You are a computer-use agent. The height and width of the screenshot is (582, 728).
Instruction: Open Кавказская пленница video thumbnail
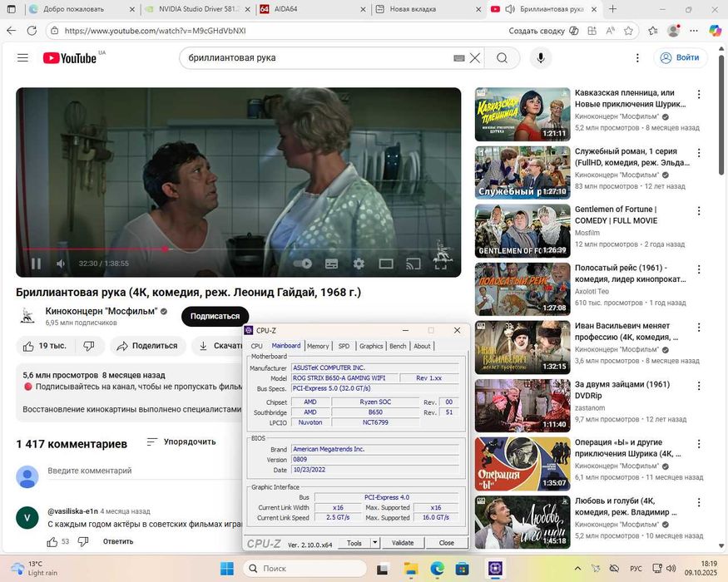point(522,114)
